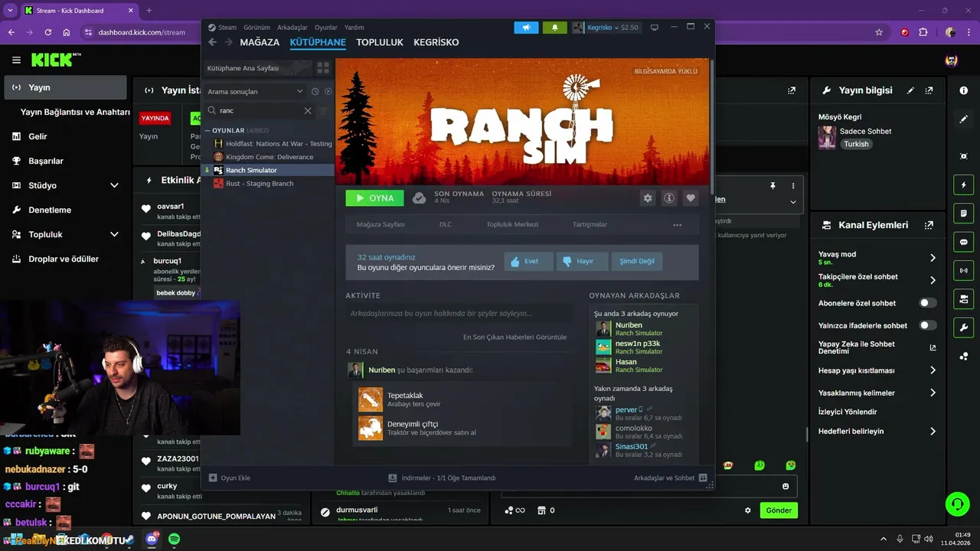
Task: Check Steam Cloud sync status icon
Action: [x=419, y=198]
